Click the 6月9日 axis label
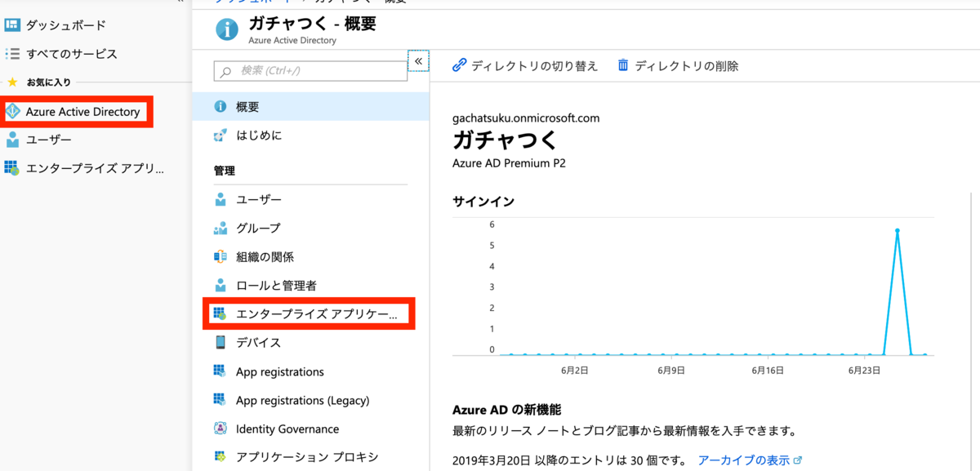The image size is (980, 471). coord(670,371)
